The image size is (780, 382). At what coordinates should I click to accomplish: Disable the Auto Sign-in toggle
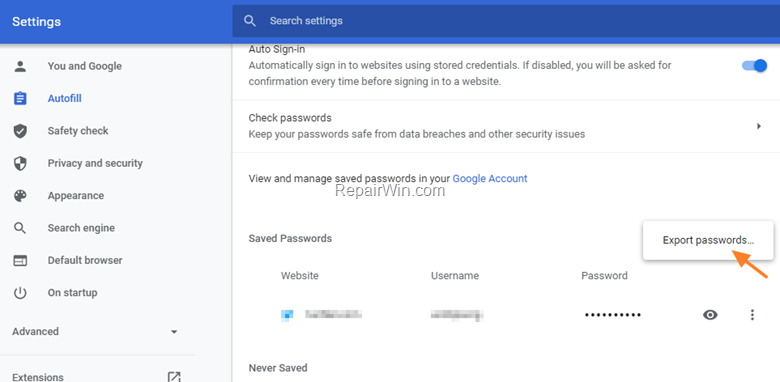(755, 66)
